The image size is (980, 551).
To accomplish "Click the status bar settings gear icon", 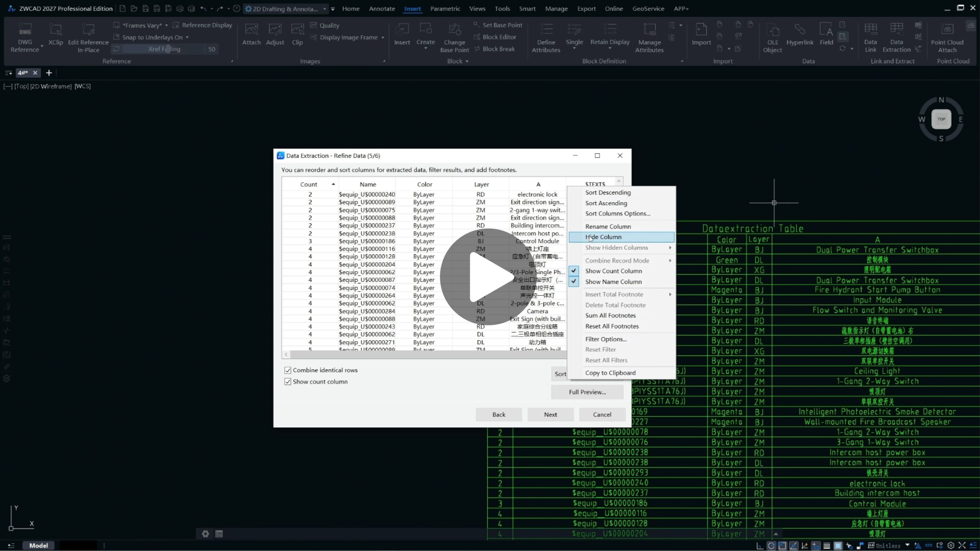I will pos(951,545).
